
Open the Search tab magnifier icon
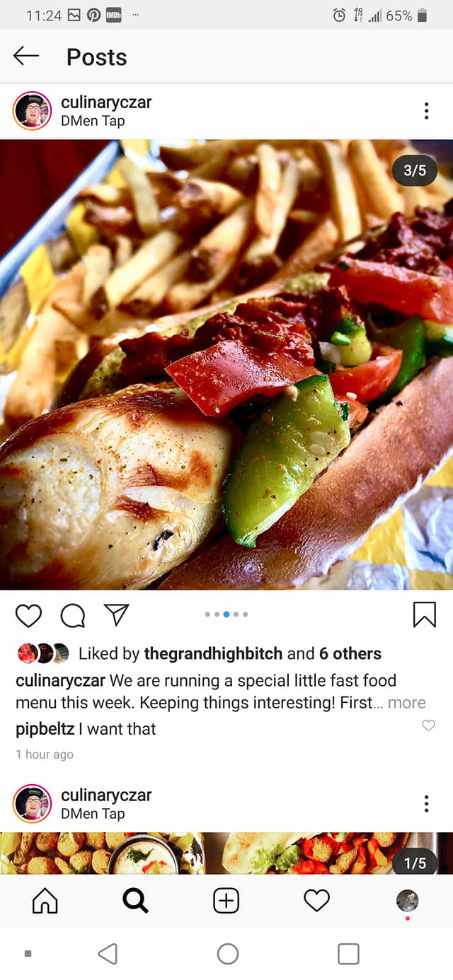tap(135, 901)
